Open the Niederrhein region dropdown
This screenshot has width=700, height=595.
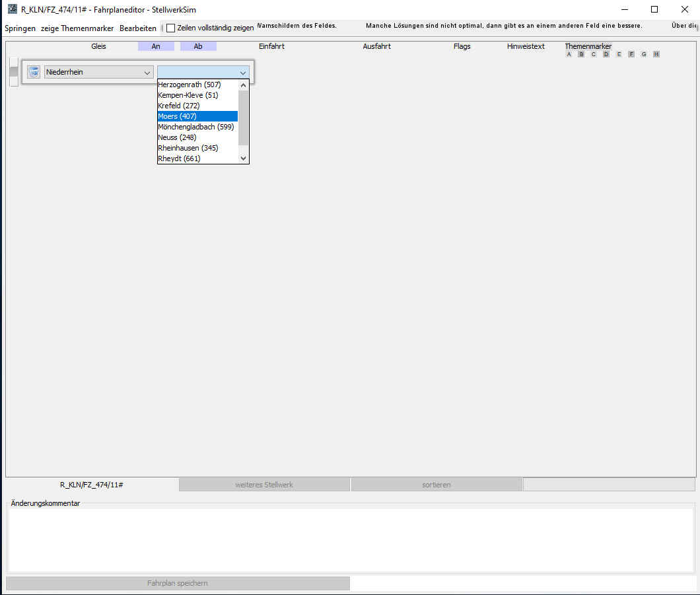tap(99, 72)
